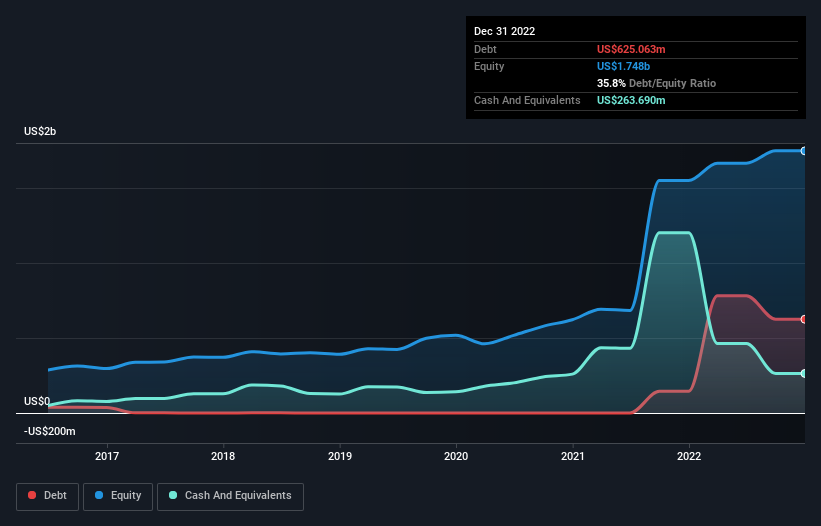Select the Cash endpoint marker on the chart
This screenshot has width=821, height=526.
pyautogui.click(x=804, y=374)
